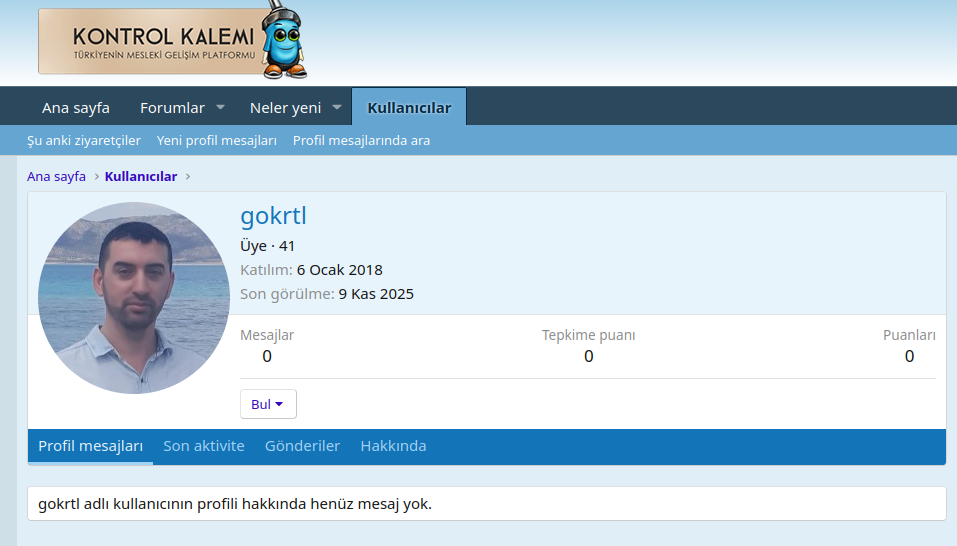Screen dimensions: 957x546
Task: Open the Hakkında tab
Action: click(393, 446)
